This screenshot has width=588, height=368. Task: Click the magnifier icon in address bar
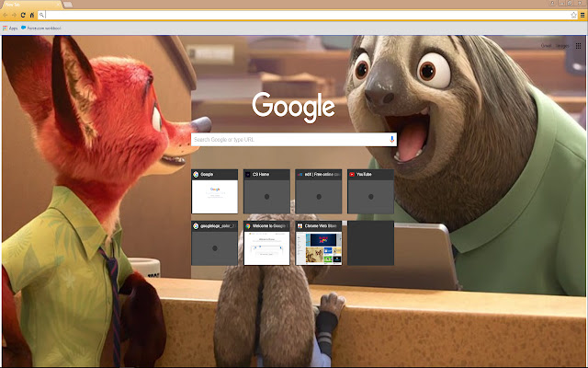click(41, 15)
